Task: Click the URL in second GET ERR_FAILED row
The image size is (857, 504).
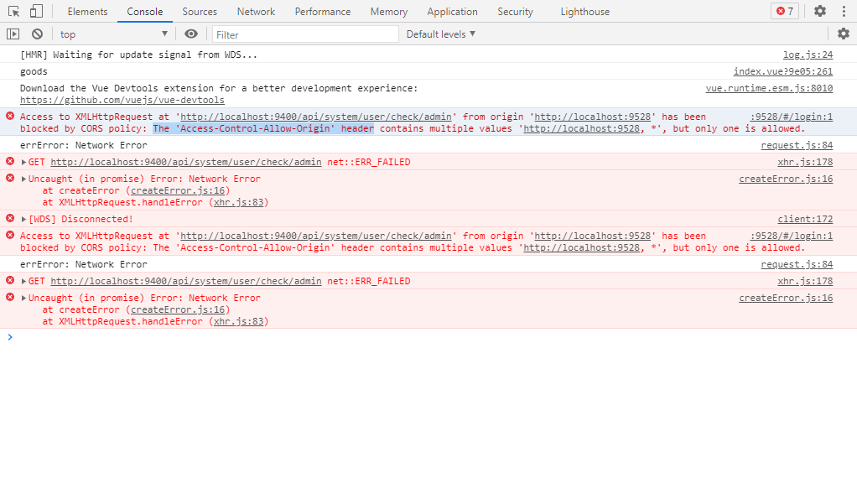Action: point(186,282)
